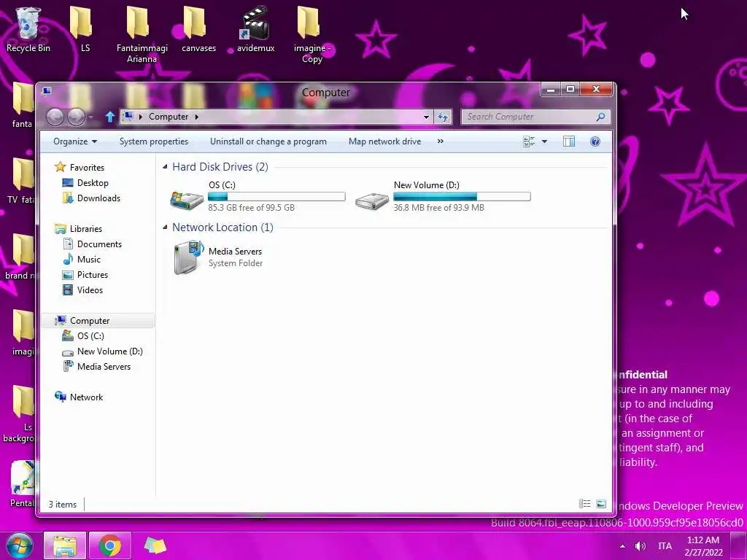Click Show desktop button at taskbar edge
Viewport: 747px width, 560px height.
738,546
